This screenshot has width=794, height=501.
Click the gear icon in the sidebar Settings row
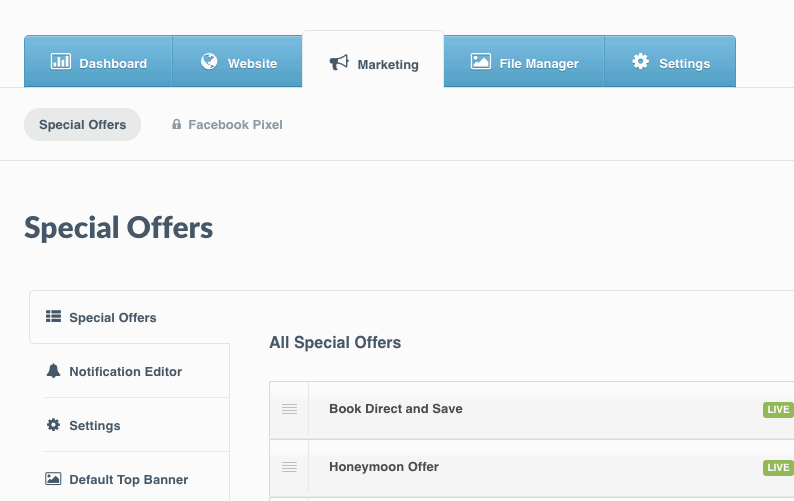click(53, 425)
